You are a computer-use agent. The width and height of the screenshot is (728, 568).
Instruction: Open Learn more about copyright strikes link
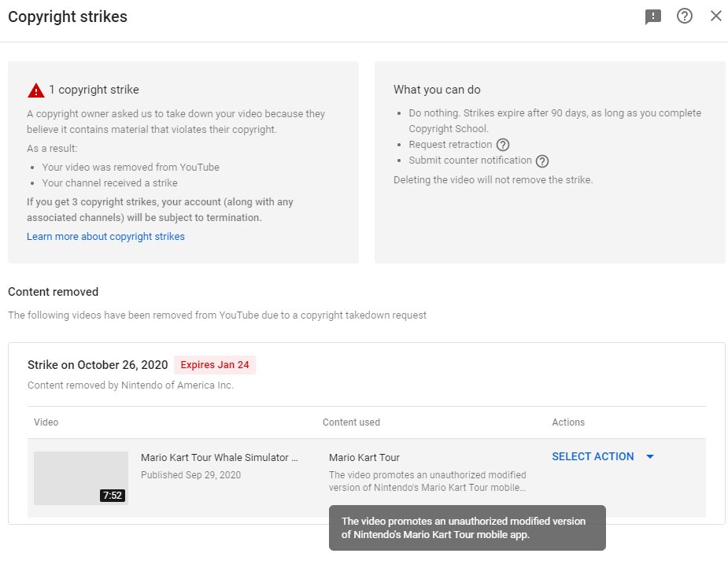pos(105,237)
